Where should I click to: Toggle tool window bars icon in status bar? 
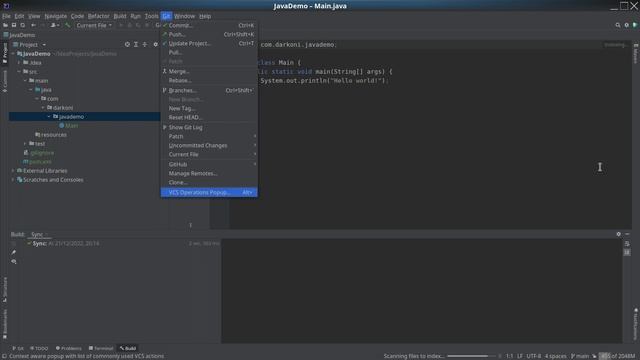(4, 356)
